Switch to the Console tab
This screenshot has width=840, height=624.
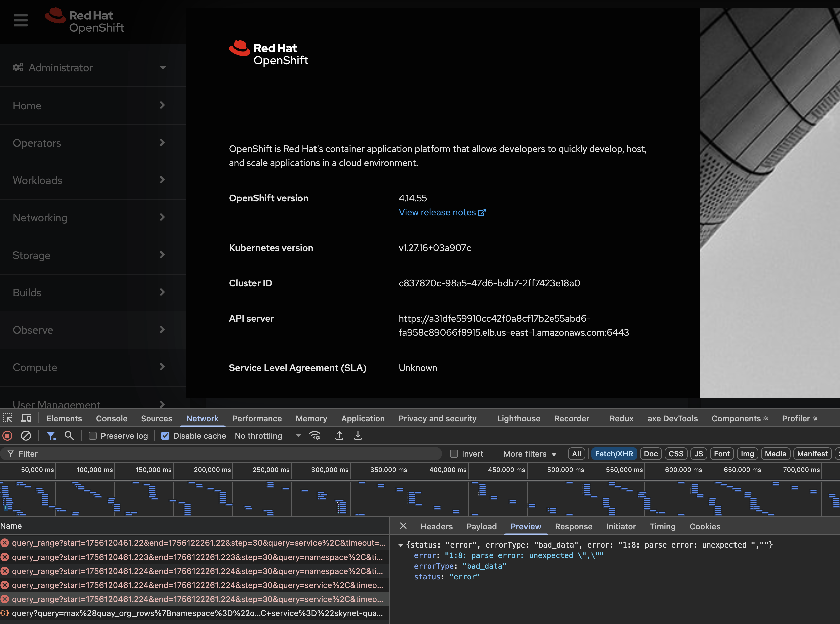[x=112, y=418]
